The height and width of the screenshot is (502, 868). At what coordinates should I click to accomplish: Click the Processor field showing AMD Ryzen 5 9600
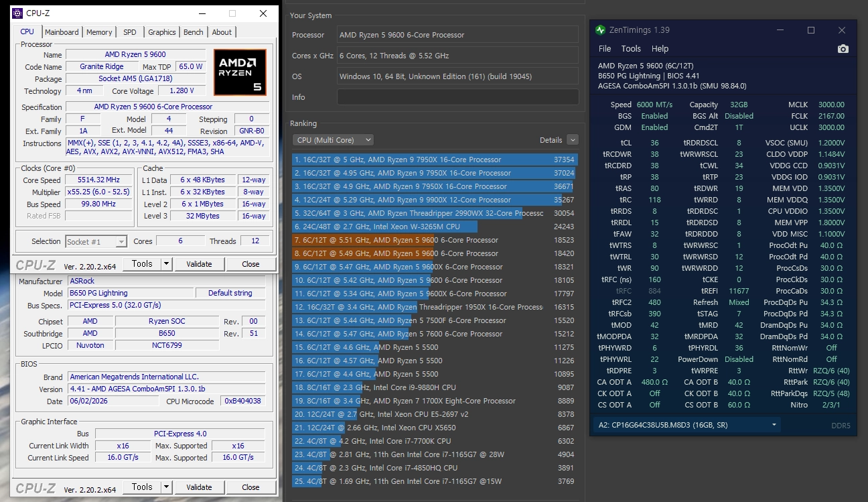tap(457, 35)
